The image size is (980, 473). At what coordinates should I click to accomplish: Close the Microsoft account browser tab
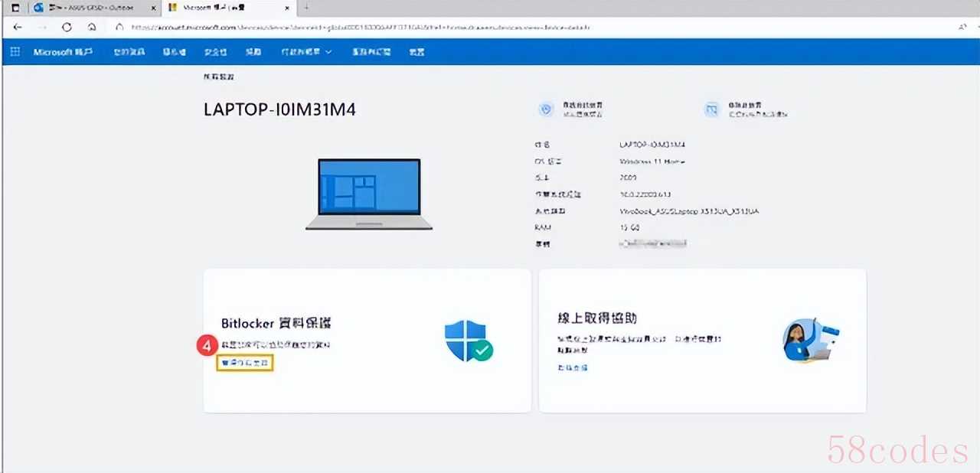coord(289,8)
